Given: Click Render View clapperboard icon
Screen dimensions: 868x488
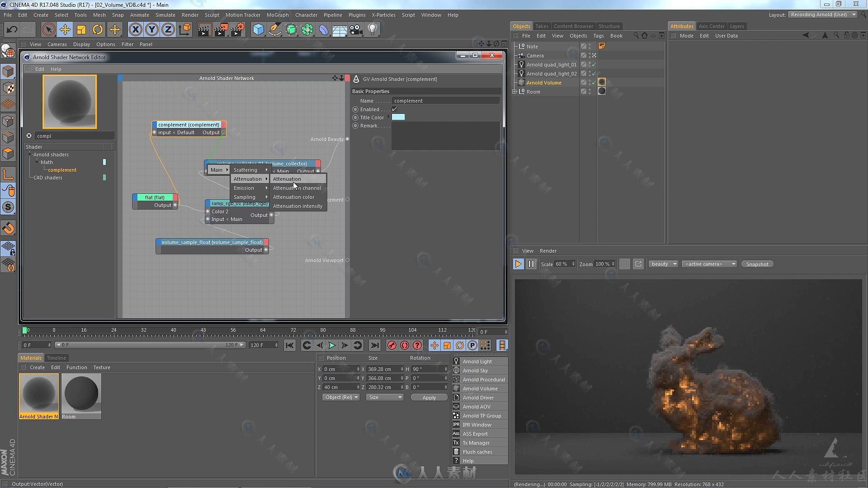Looking at the screenshot, I should pyautogui.click(x=204, y=30).
